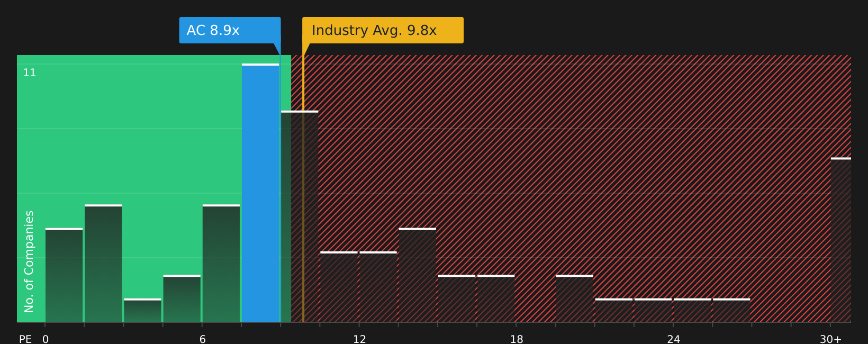Image resolution: width=868 pixels, height=344 pixels.
Task: Click the y-axis value 11
Action: tap(30, 73)
